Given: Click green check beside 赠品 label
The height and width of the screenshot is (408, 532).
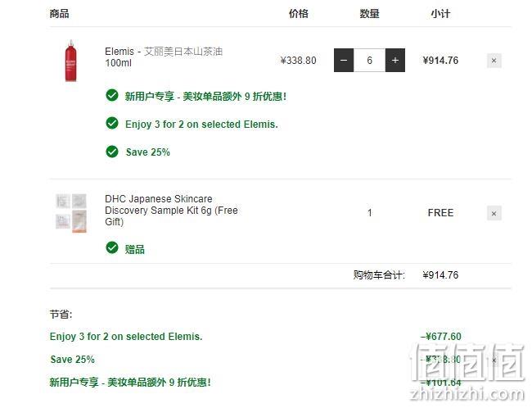Looking at the screenshot, I should (112, 248).
